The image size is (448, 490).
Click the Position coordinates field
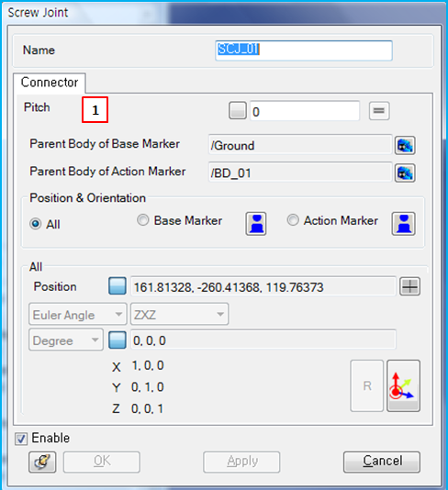click(263, 286)
